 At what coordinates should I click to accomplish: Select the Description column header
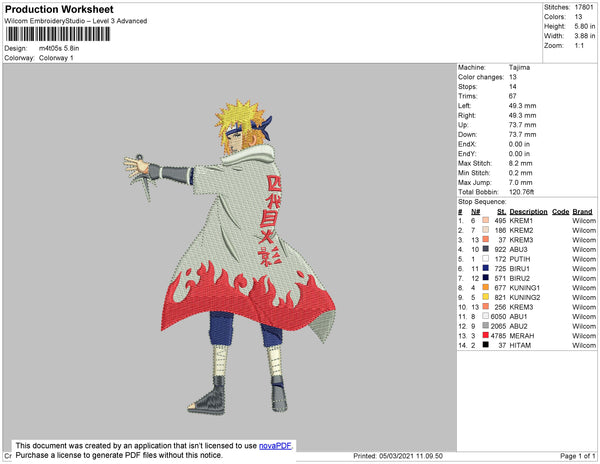(528, 212)
